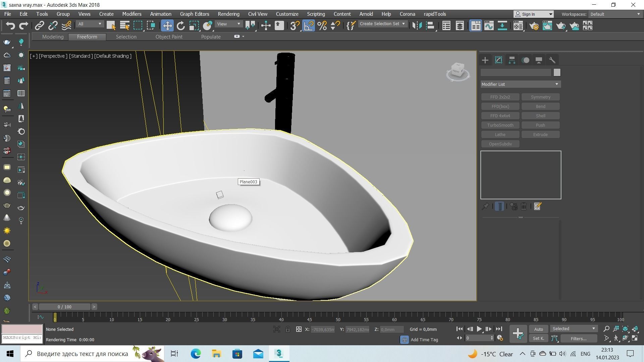Open the Motion command panel tab
Image resolution: width=644 pixels, height=362 pixels.
point(526,60)
